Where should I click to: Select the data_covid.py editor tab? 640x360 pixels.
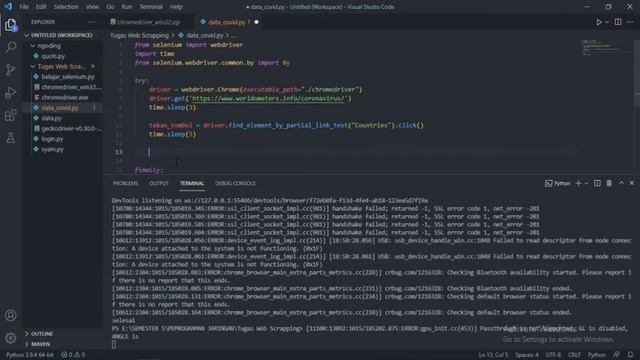coord(229,22)
